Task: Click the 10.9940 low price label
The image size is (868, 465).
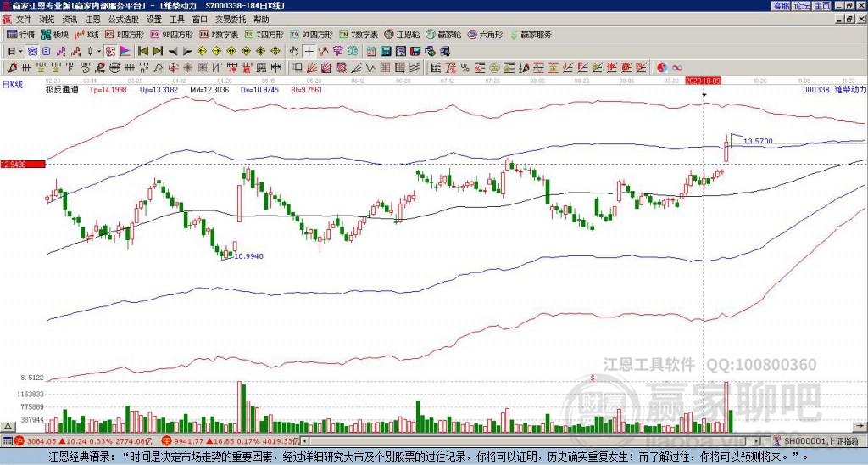Action: tap(248, 256)
